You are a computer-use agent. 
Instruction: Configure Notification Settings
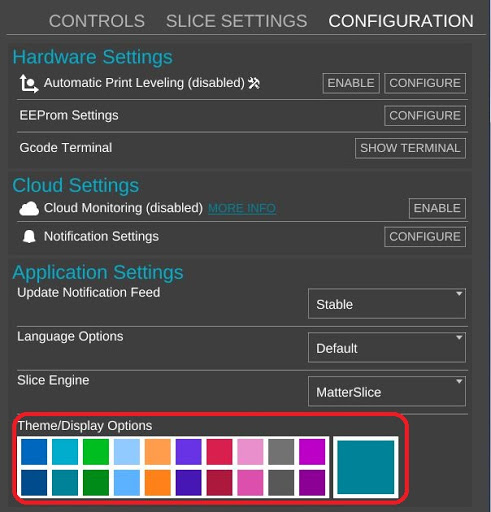tap(425, 237)
